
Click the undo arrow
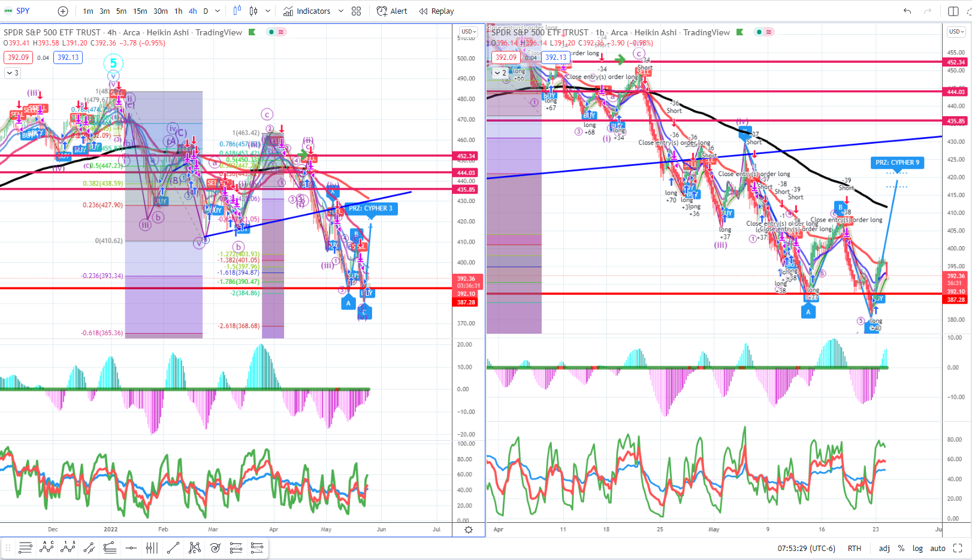click(907, 11)
